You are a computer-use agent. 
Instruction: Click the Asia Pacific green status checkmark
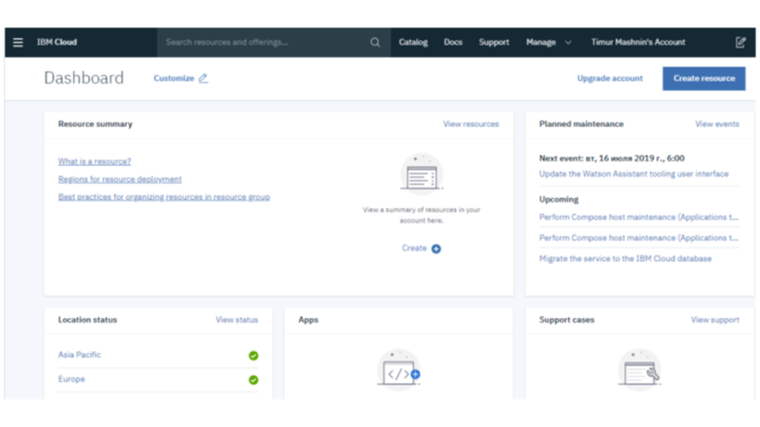[253, 355]
